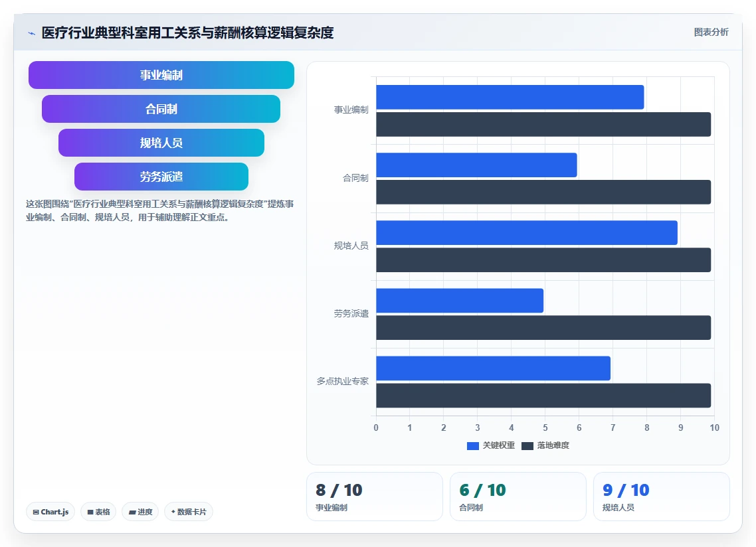Click the 规培人员 y-axis label
756x547 pixels.
pyautogui.click(x=351, y=246)
